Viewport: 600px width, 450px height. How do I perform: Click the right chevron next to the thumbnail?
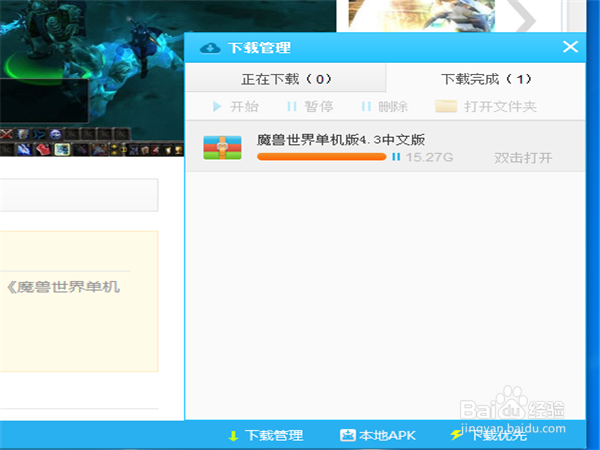(522, 16)
